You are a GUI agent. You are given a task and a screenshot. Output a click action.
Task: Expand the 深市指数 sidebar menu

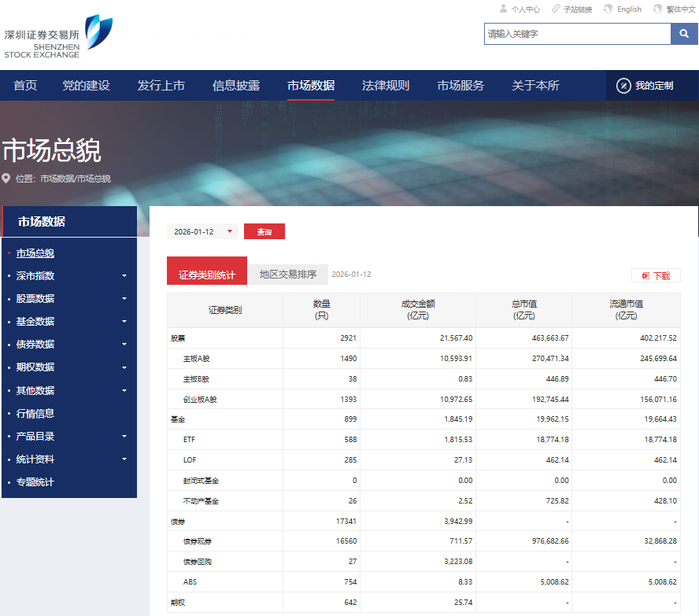(124, 276)
